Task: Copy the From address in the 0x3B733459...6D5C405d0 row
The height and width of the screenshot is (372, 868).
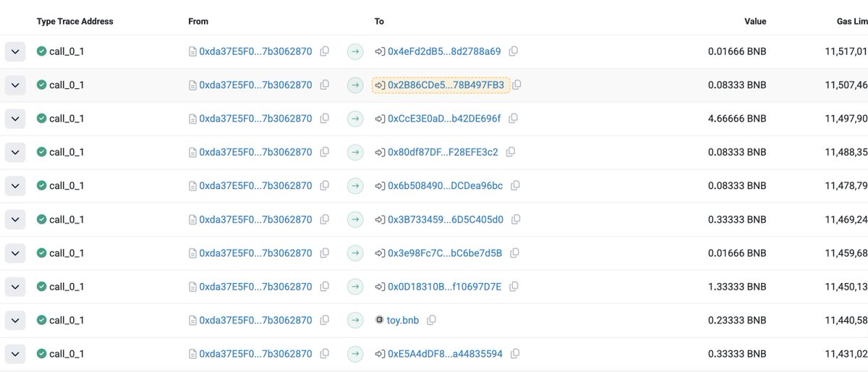Action: click(x=325, y=219)
